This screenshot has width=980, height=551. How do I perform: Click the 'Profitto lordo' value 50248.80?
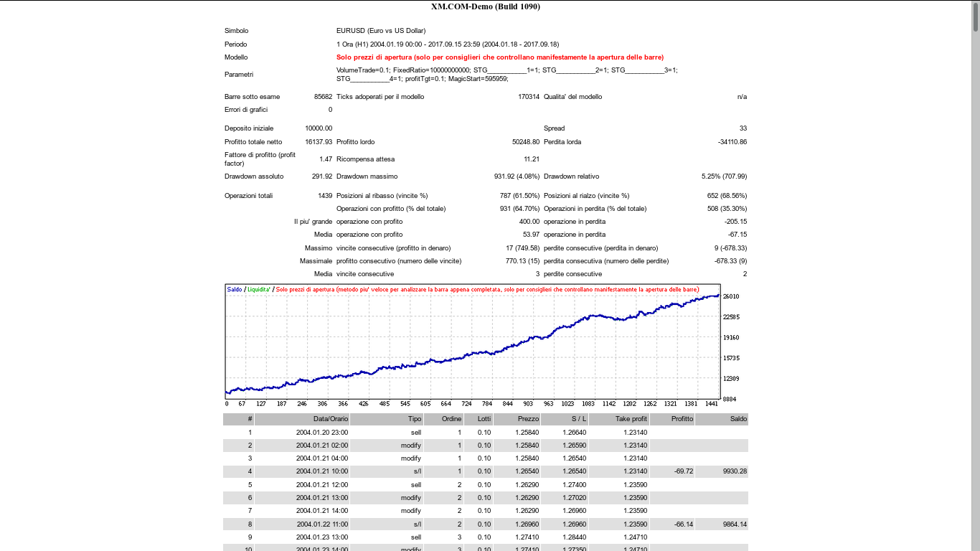coord(526,142)
